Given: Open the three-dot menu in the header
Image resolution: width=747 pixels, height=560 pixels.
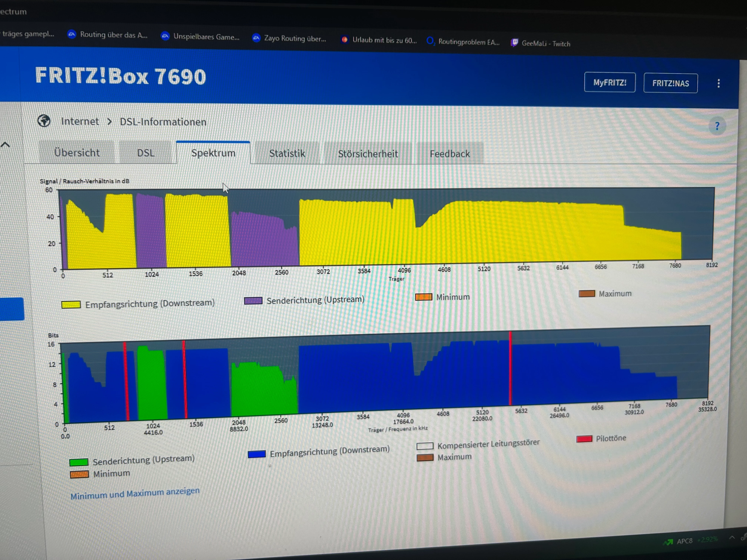Looking at the screenshot, I should tap(719, 83).
